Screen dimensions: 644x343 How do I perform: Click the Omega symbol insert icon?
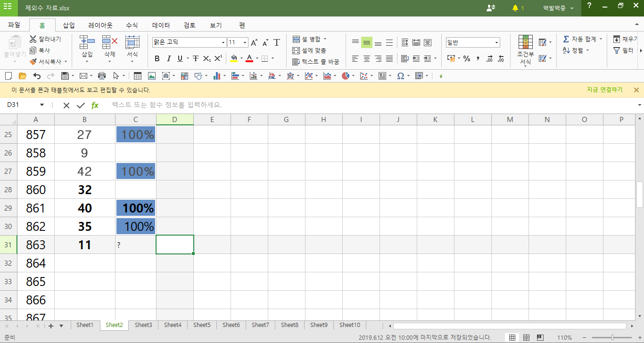click(400, 76)
